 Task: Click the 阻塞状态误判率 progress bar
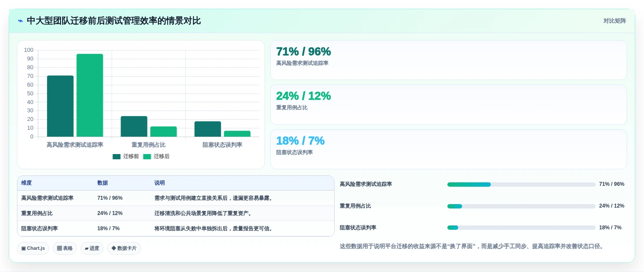point(521,228)
